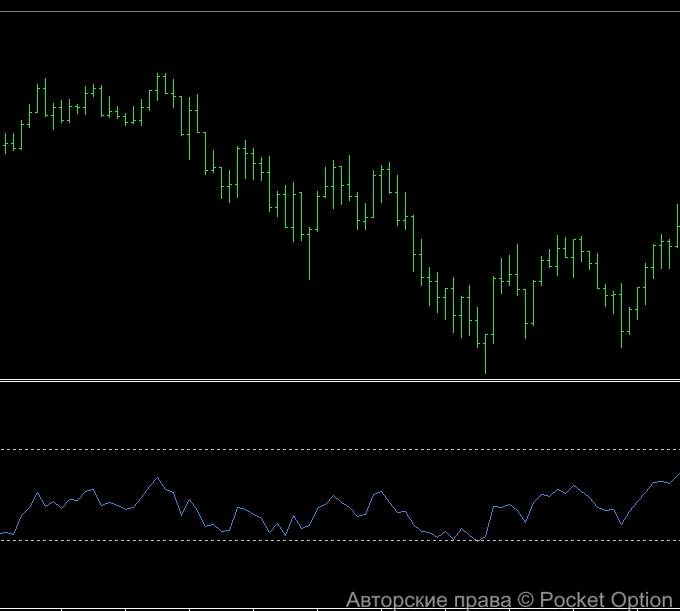Viewport: 680px width, 611px height.
Task: Select the lower dashed level line of the oscillator
Action: (x=300, y=540)
